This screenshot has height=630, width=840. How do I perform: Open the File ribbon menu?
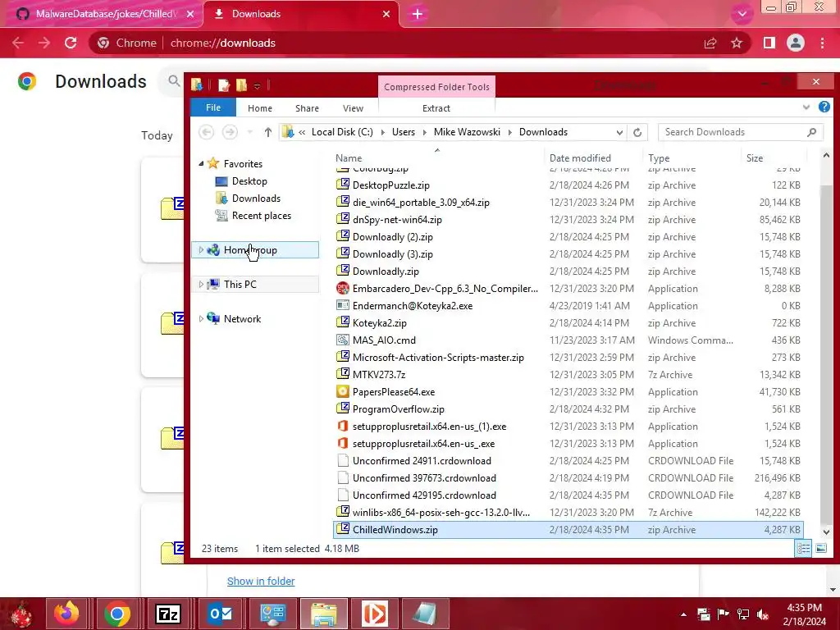(x=213, y=107)
